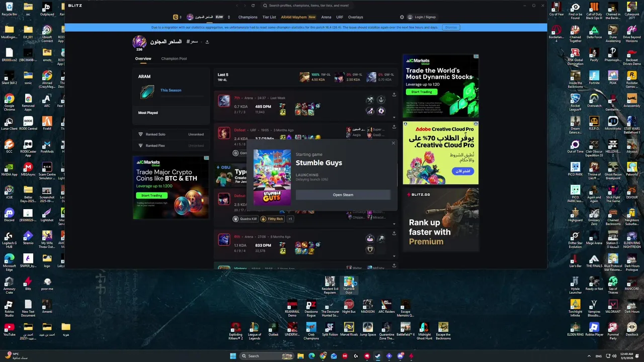The height and width of the screenshot is (362, 644).
Task: Open Resident Evil Requiem desktop shortcut
Action: click(x=330, y=285)
